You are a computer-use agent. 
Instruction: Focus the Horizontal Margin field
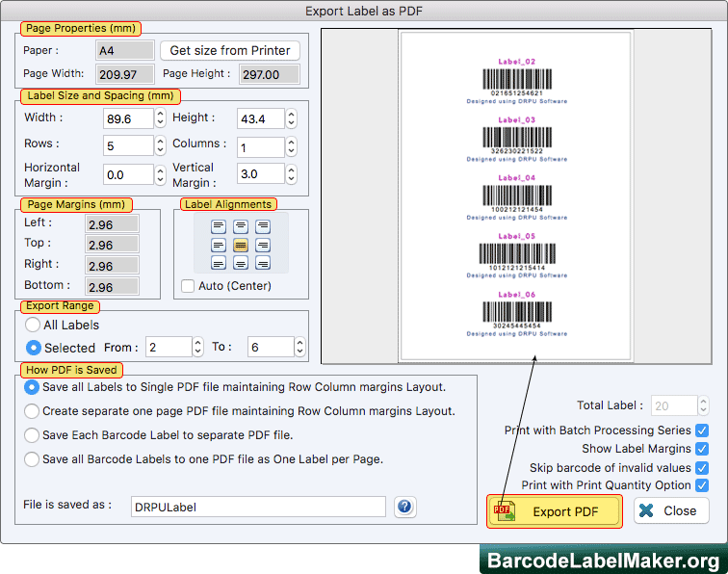(128, 174)
